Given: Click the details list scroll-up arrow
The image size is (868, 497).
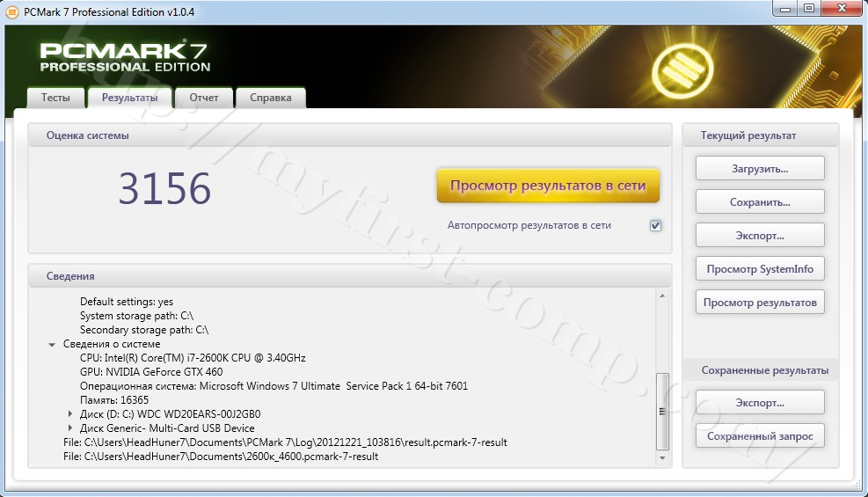Looking at the screenshot, I should 662,296.
